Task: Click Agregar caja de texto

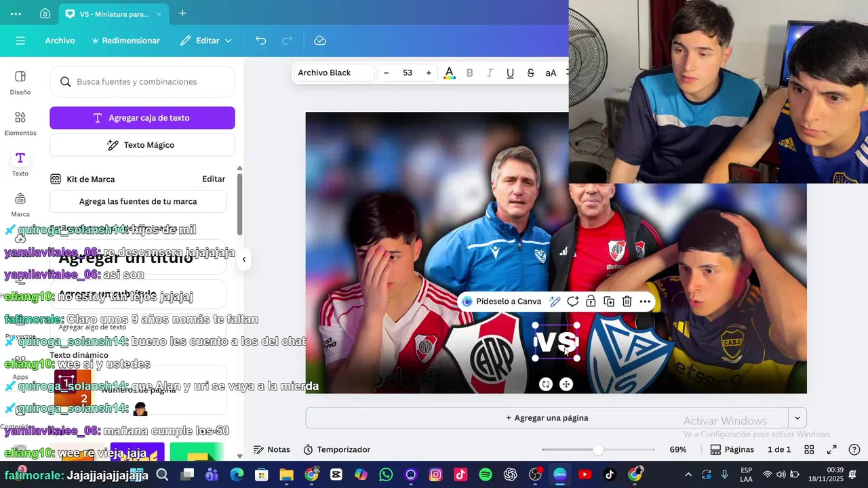Action: click(x=142, y=118)
